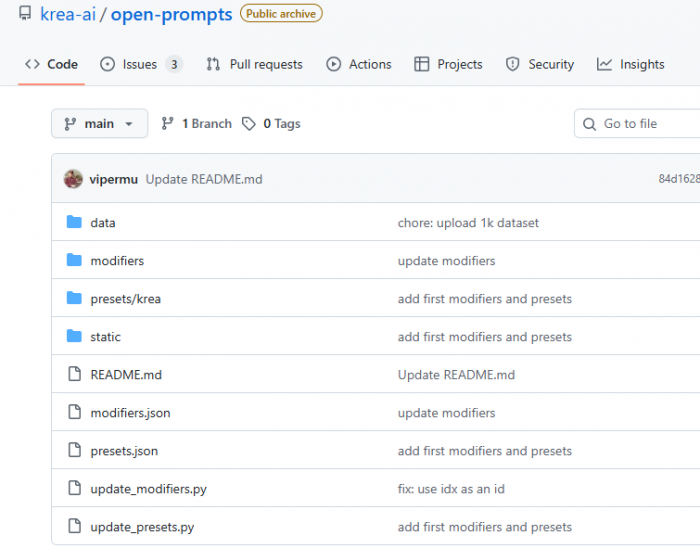Click the Actions play icon
Viewport: 700px width, 548px height.
333,64
